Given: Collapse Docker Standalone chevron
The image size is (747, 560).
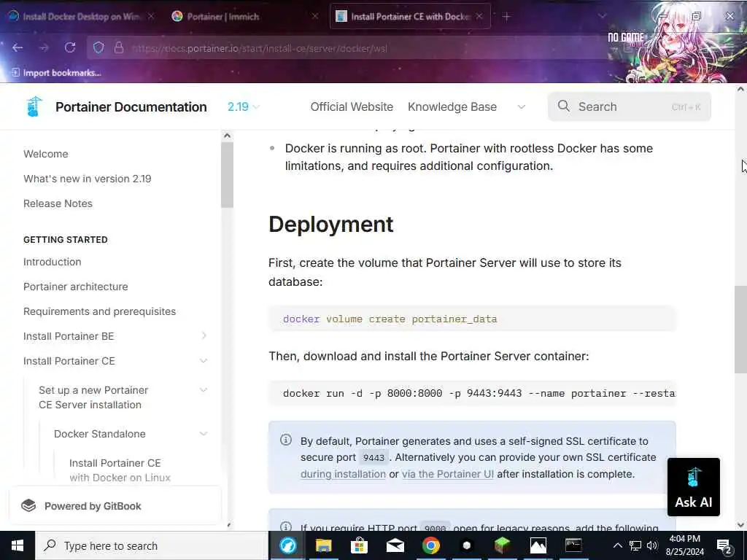Looking at the screenshot, I should 204,434.
